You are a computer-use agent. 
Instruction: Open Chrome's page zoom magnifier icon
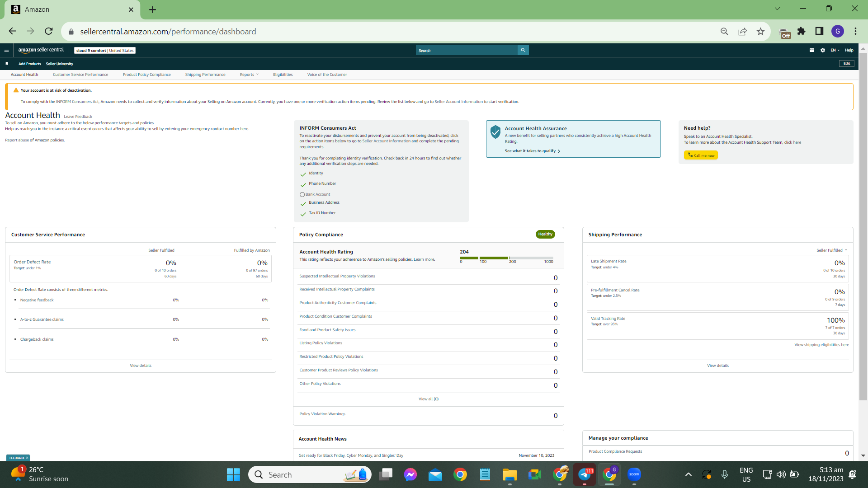click(x=724, y=31)
